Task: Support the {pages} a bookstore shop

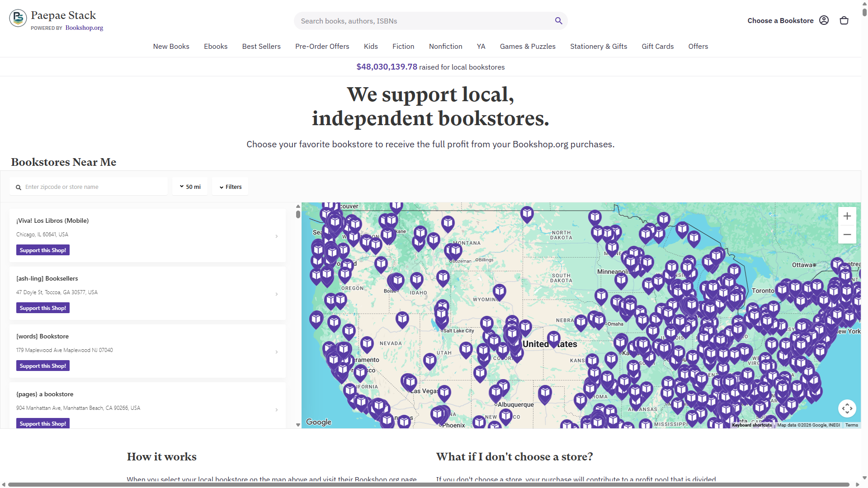Action: pos(43,423)
